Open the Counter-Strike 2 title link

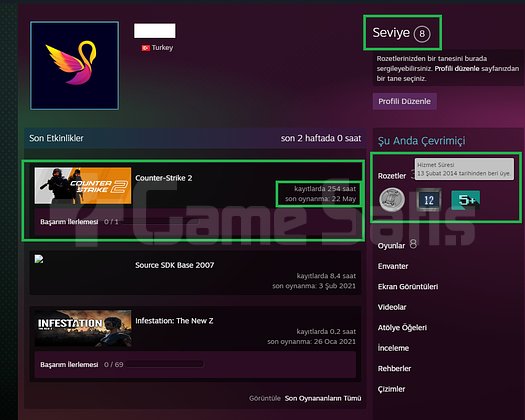tap(163, 178)
